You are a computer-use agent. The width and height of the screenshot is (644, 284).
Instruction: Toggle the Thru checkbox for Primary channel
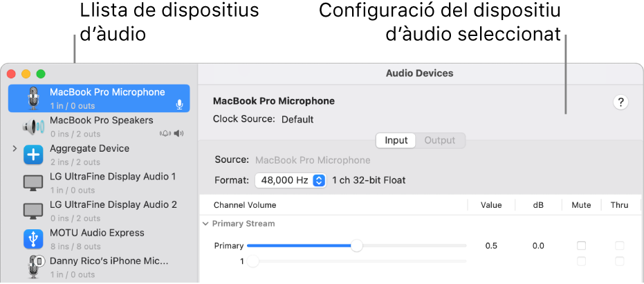tap(619, 246)
